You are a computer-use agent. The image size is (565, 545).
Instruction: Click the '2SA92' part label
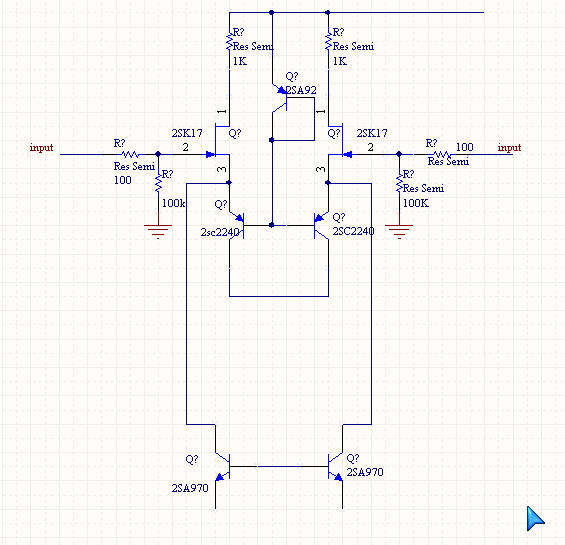pyautogui.click(x=301, y=90)
